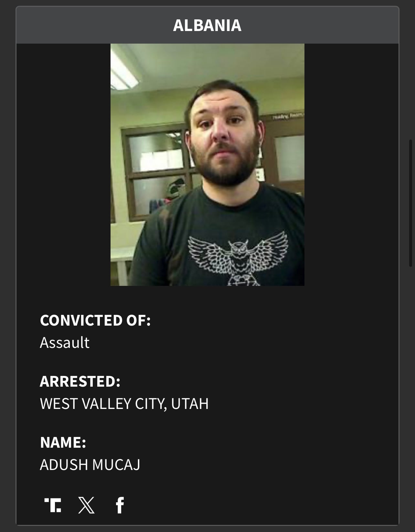
Task: Share card on Truth Social icon
Action: [53, 505]
